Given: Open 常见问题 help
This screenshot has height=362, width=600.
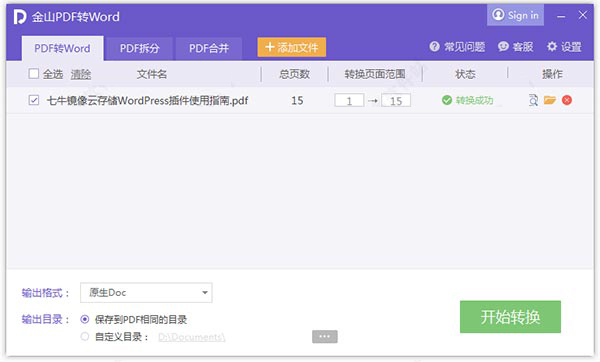Looking at the screenshot, I should [x=457, y=47].
